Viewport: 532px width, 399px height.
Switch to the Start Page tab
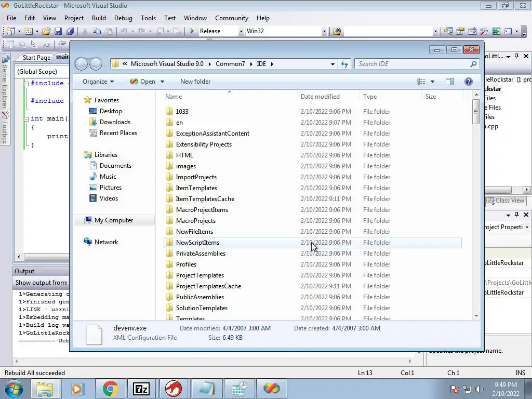[x=36, y=57]
